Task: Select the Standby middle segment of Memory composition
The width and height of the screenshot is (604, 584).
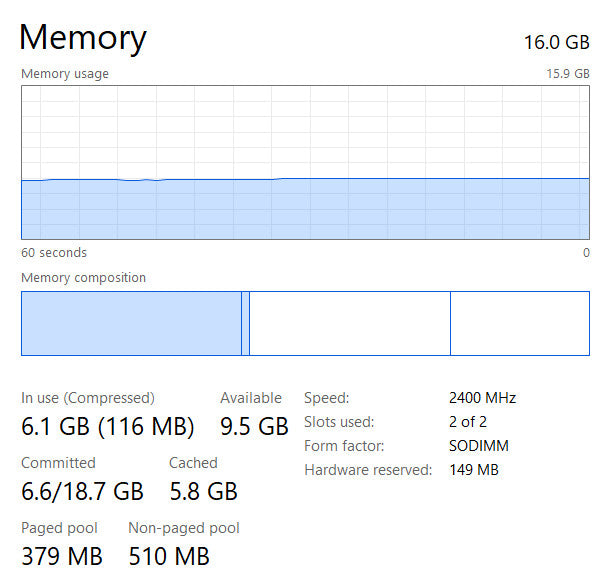Action: pos(349,323)
